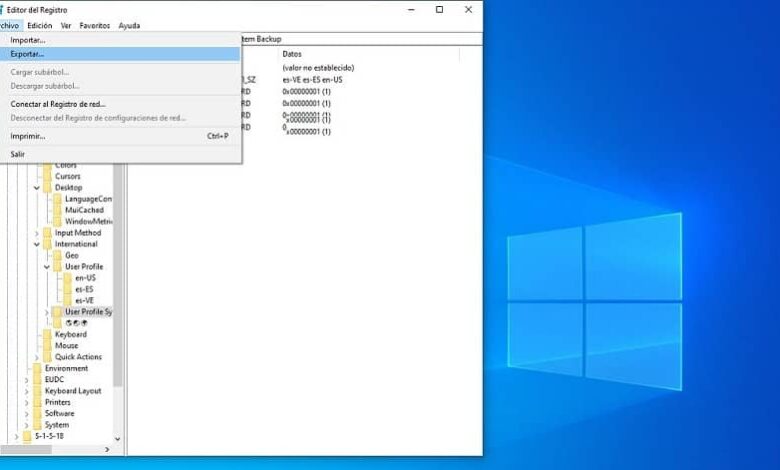Click the WindowMetrics folder icon
Viewport: 780px width, 470px height.
click(x=57, y=222)
